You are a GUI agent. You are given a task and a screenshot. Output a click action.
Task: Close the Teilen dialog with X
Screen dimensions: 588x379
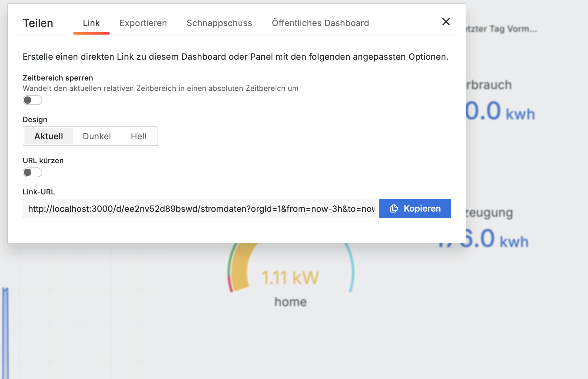click(x=446, y=22)
